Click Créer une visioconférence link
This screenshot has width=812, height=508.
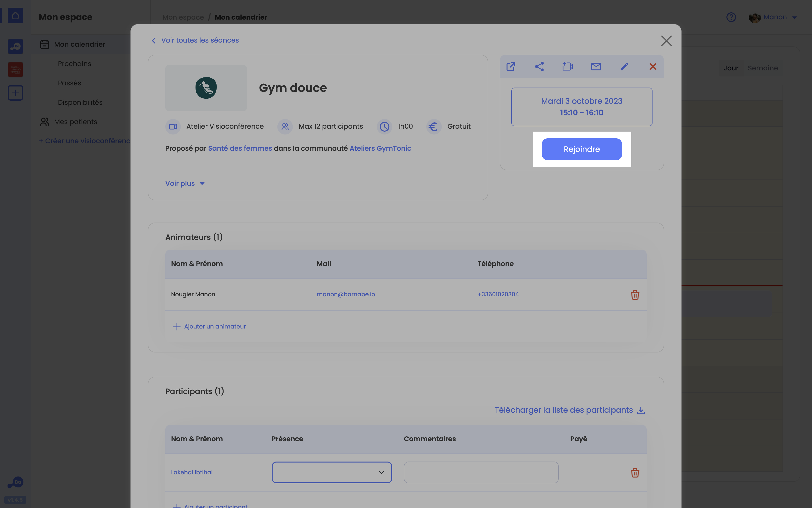[85, 141]
